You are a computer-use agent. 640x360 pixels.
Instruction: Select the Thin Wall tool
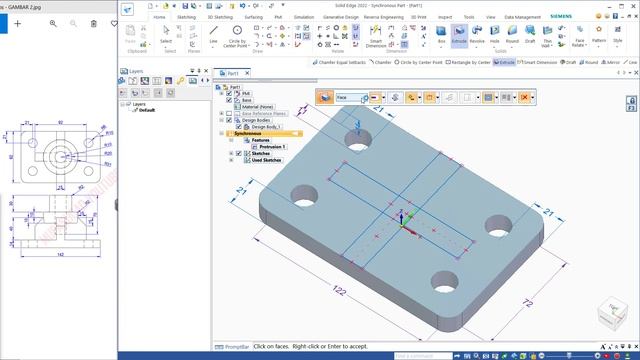547,36
